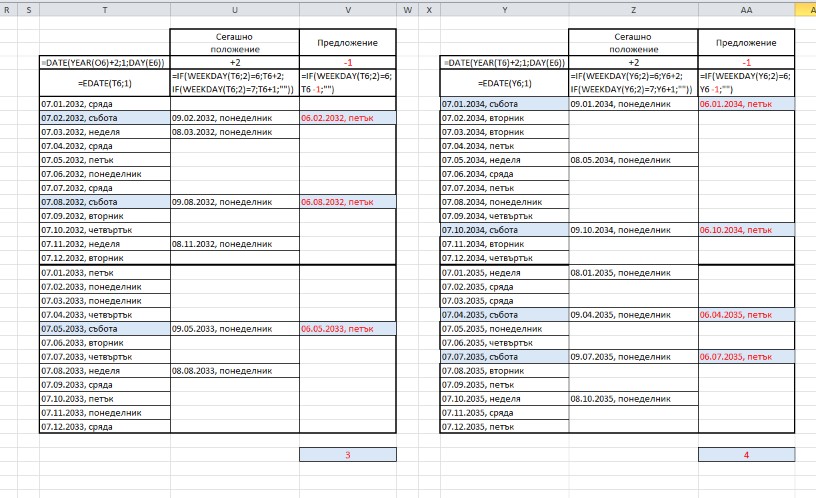Select the Предложение header in column V
Image resolution: width=816 pixels, height=498 pixels.
(347, 43)
